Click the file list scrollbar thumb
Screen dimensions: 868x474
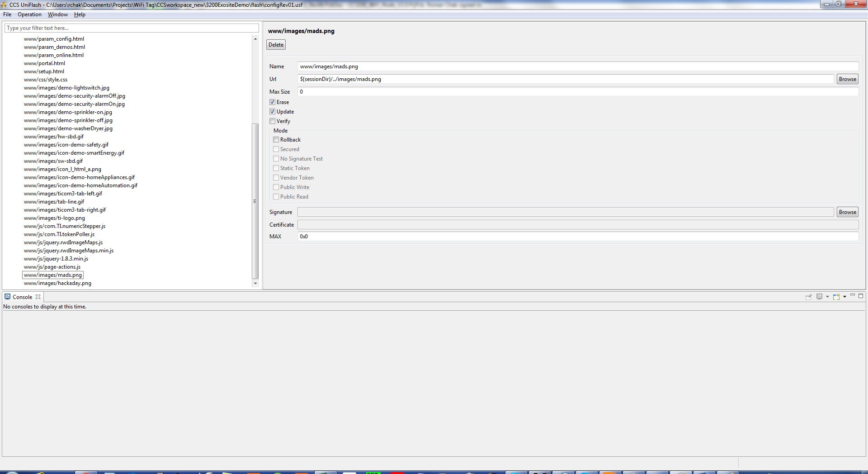tap(255, 201)
